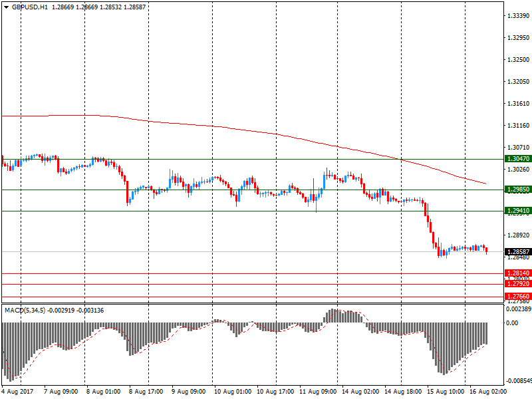Select the red horizontal line at 1.28140

click(x=253, y=273)
